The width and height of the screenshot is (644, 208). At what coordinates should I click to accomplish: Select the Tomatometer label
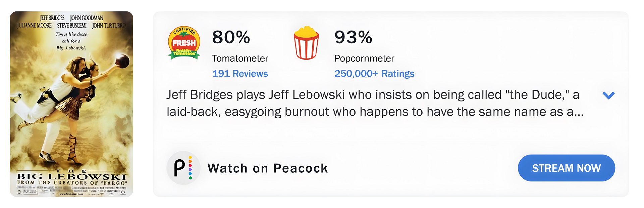coord(240,58)
